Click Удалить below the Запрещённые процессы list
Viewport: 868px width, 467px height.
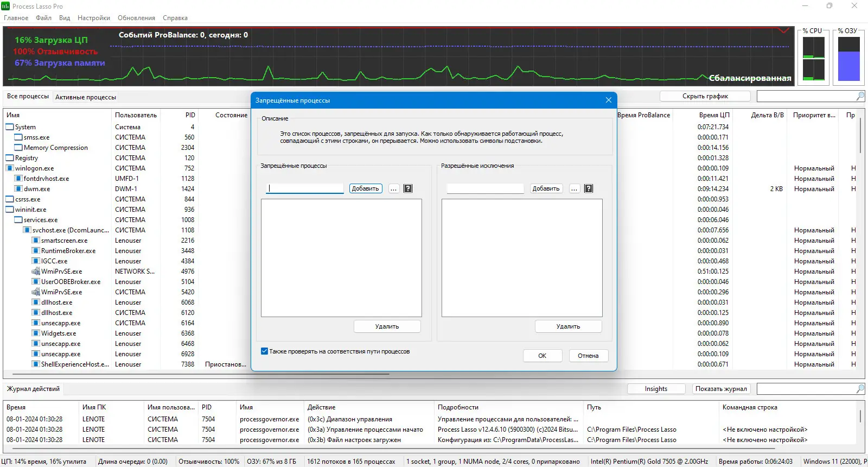click(387, 326)
